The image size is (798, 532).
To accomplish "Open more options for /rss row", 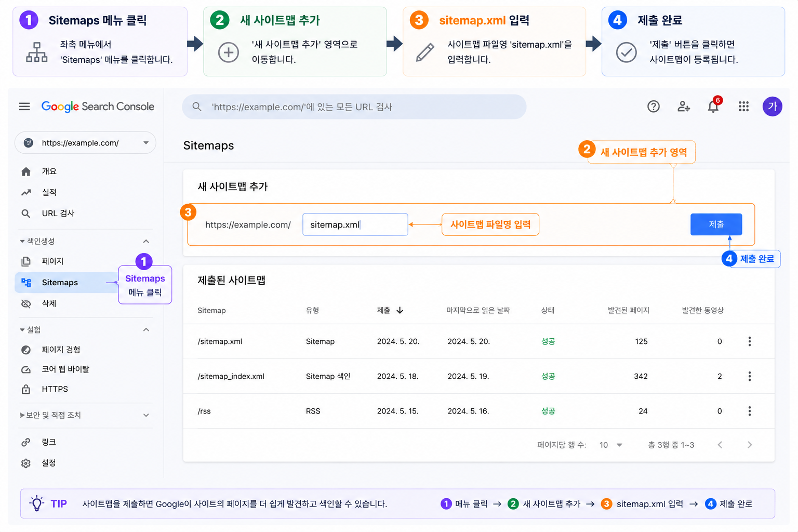I will coord(750,411).
